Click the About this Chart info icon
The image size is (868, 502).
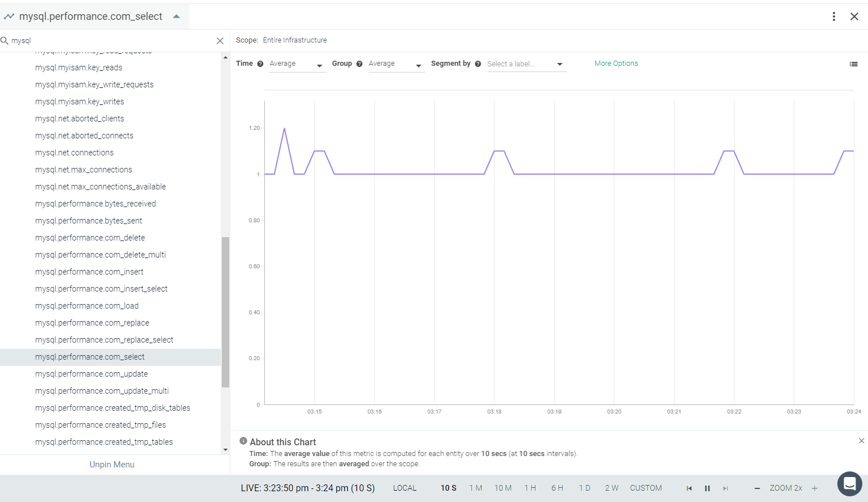[x=243, y=441]
